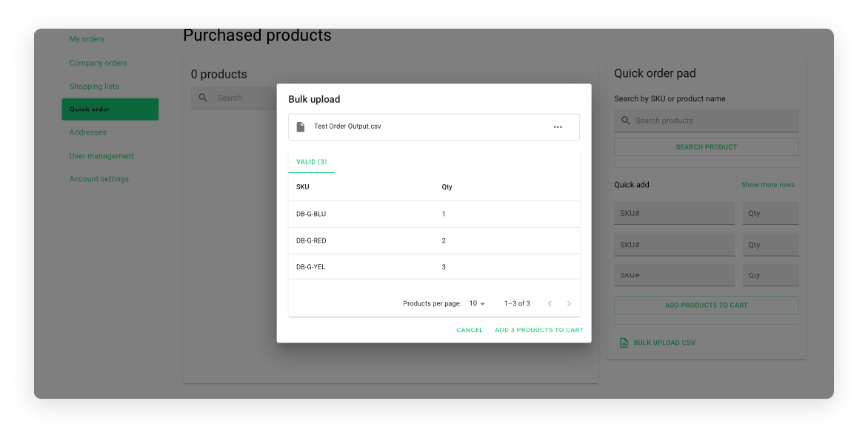Click quantity 3 in DB-G-YEL row
Image resolution: width=868 pixels, height=438 pixels.
click(x=444, y=267)
